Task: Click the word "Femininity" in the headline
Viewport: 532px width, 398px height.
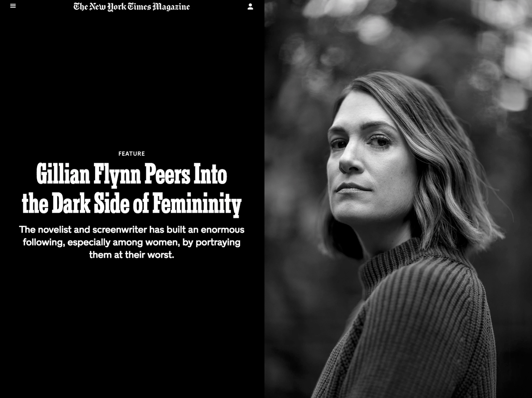Action: pos(197,204)
